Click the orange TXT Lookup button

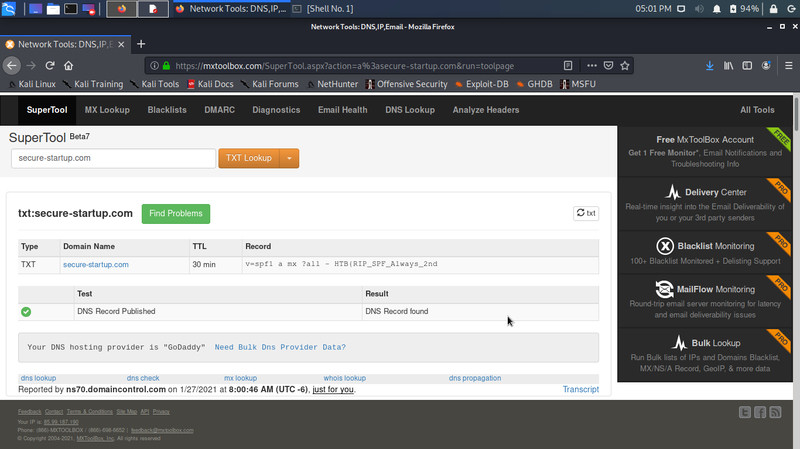coord(248,158)
